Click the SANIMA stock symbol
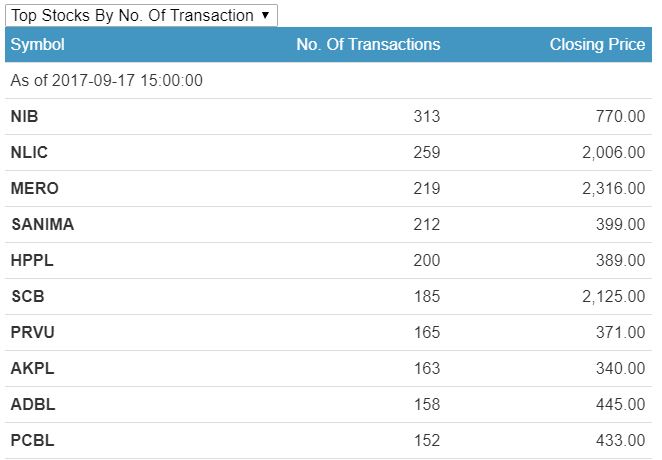 42,225
